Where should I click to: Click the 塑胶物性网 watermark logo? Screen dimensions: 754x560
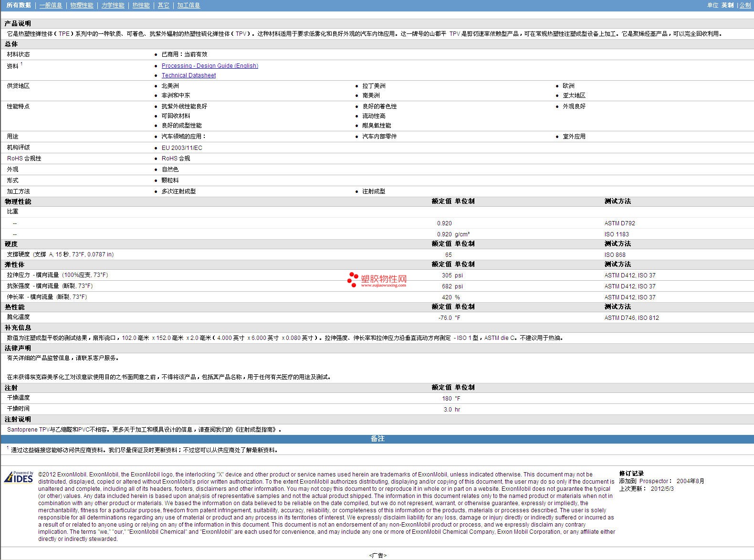click(x=377, y=280)
